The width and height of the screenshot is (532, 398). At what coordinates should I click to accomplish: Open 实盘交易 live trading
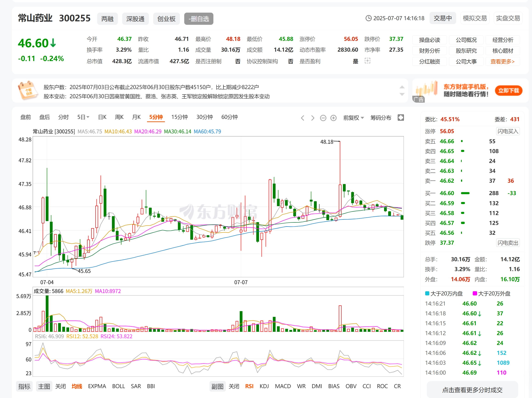pyautogui.click(x=508, y=18)
